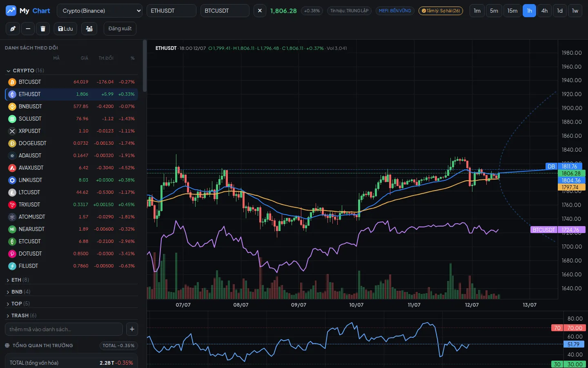
Task: Select BTCUSDT symbol name in watchlist
Action: [30, 82]
